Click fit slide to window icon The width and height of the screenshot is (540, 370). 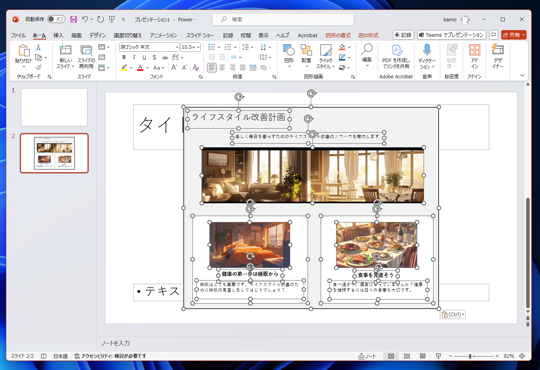pyautogui.click(x=522, y=356)
